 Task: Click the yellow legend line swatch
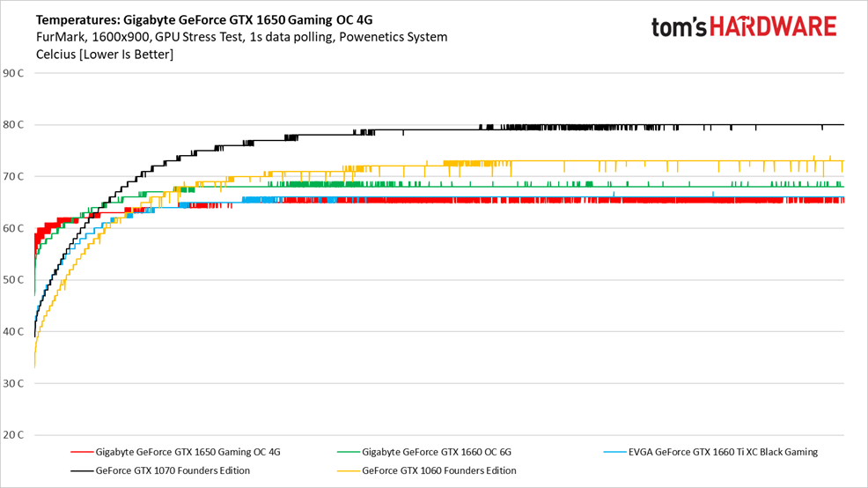point(349,471)
